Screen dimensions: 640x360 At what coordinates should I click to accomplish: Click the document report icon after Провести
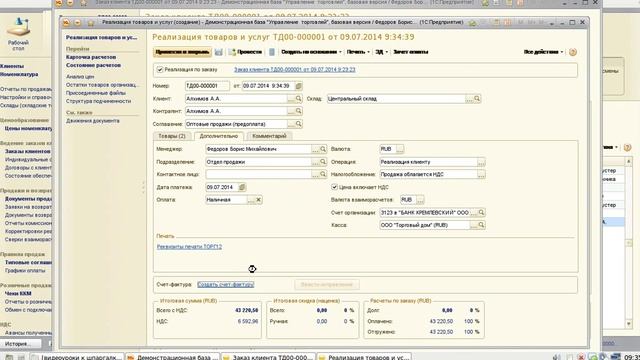272,52
